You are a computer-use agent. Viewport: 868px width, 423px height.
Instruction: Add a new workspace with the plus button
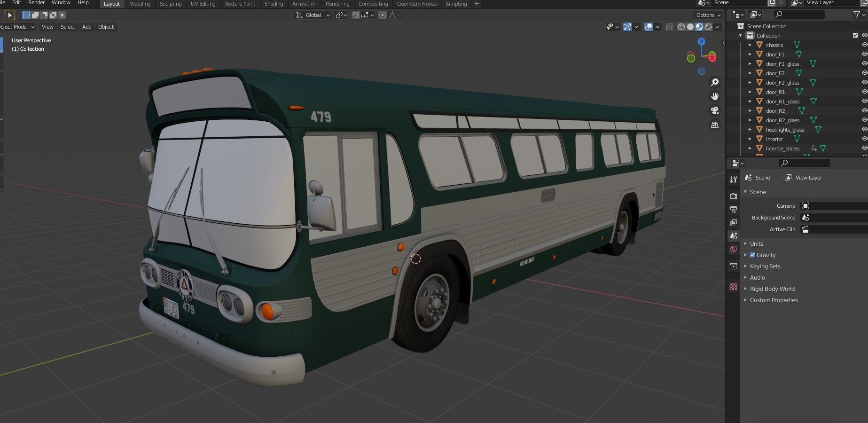tap(477, 4)
